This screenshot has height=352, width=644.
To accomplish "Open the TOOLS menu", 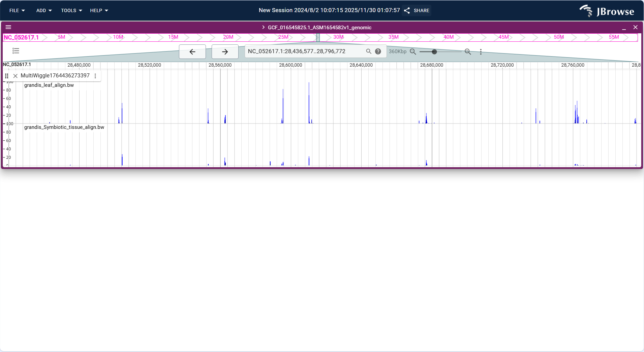I will 71,10.
